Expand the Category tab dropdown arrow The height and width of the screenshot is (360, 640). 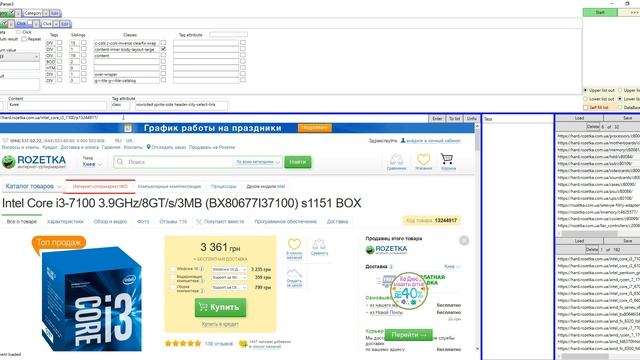(46, 13)
